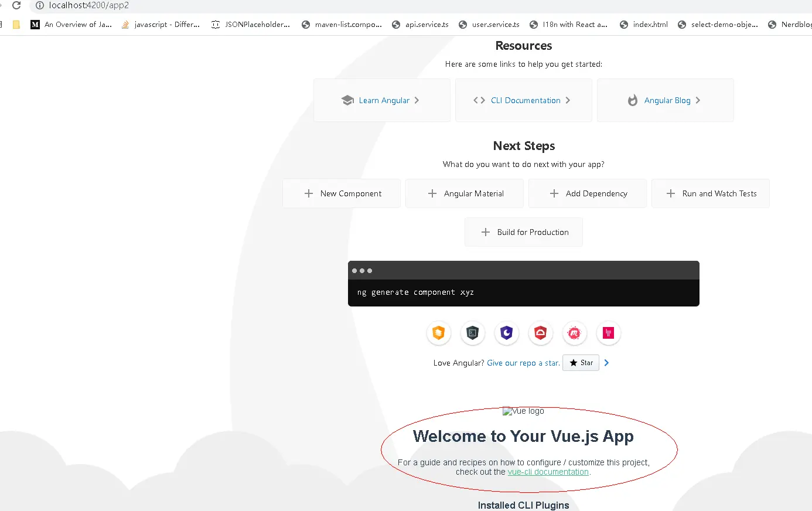812x511 pixels.
Task: Star the Angular repo with Star button
Action: pyautogui.click(x=581, y=363)
